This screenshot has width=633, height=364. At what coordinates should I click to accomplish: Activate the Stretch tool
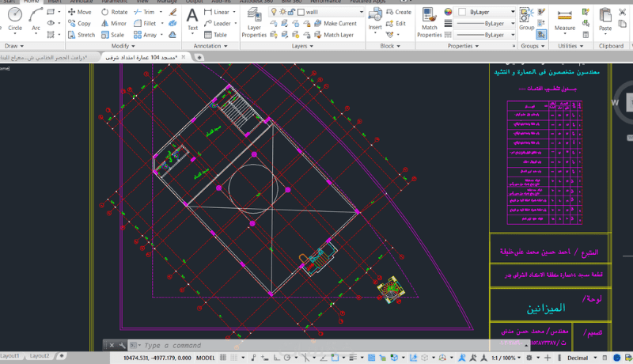pos(81,35)
